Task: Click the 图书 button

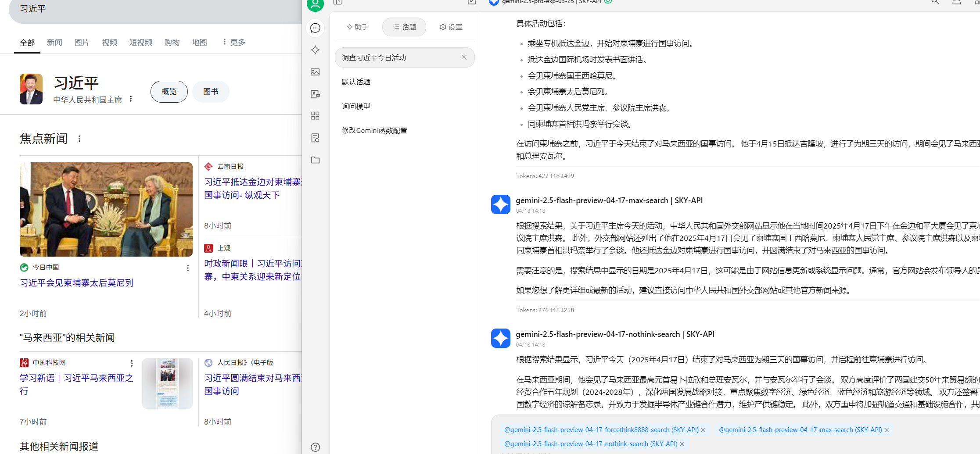Action: [x=211, y=92]
